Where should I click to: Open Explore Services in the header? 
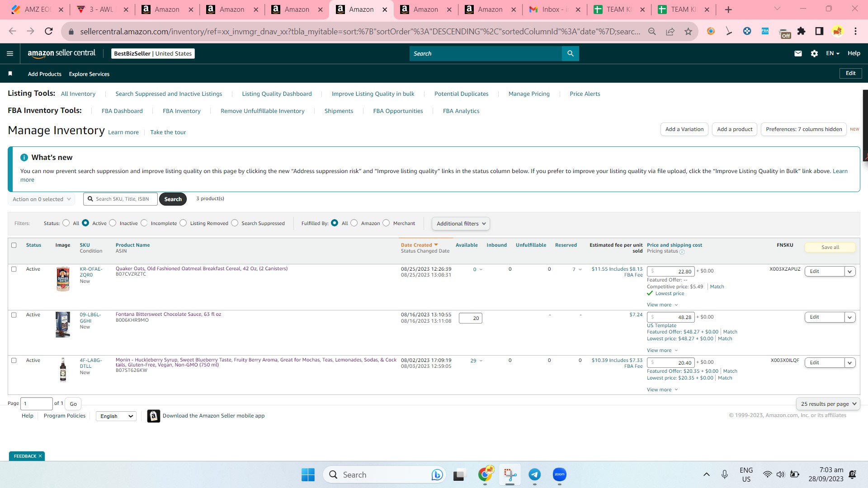[89, 74]
